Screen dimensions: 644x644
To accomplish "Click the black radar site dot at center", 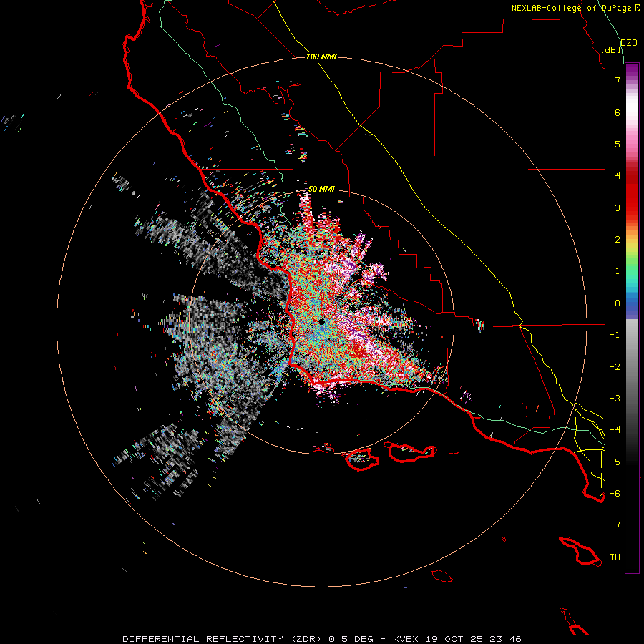I will [321, 321].
